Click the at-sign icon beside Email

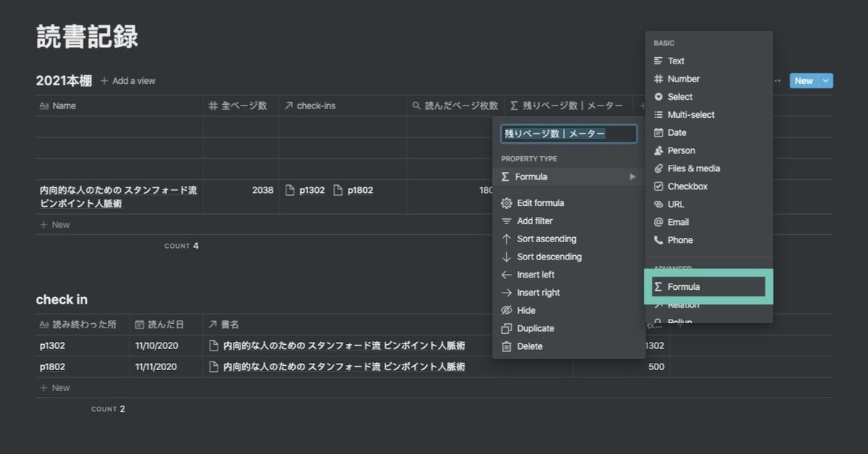(x=658, y=222)
